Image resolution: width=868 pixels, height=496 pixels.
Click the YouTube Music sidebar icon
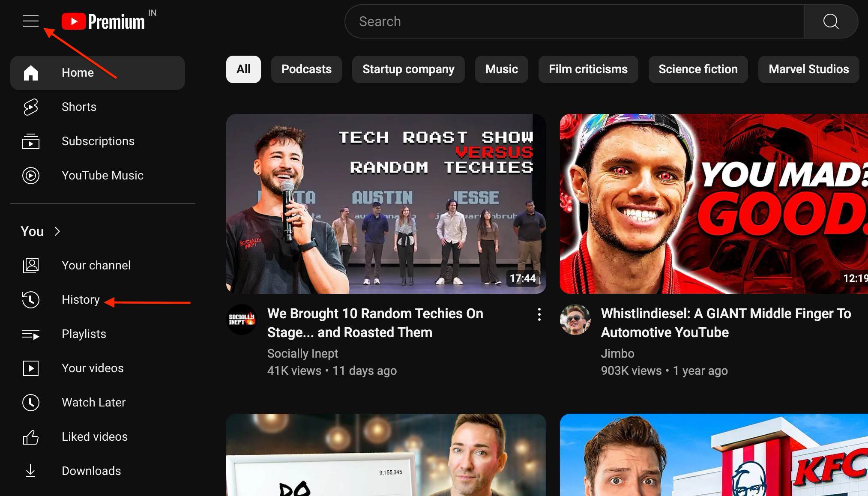(x=31, y=175)
